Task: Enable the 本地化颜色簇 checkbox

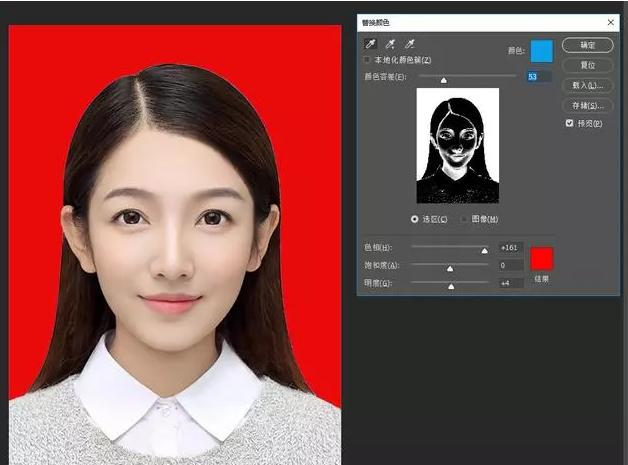Action: (x=366, y=60)
